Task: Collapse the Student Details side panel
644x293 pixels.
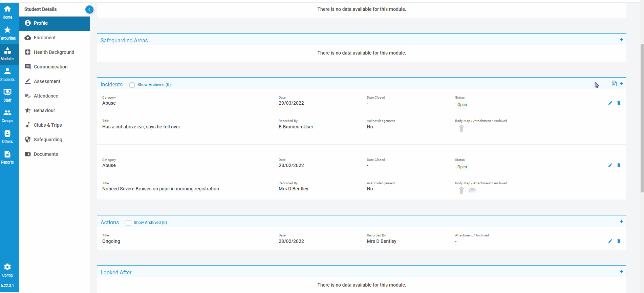Action: click(89, 9)
